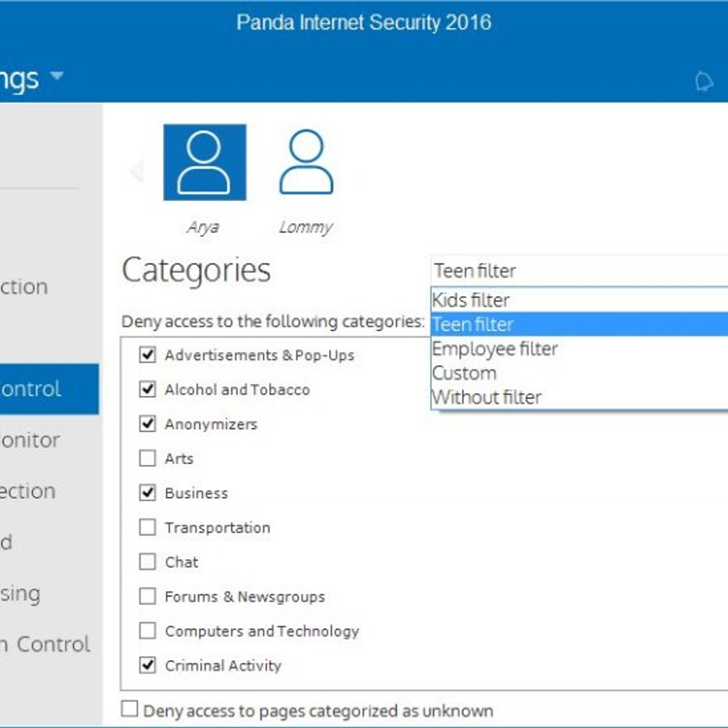Check the Arts category box

tap(147, 458)
